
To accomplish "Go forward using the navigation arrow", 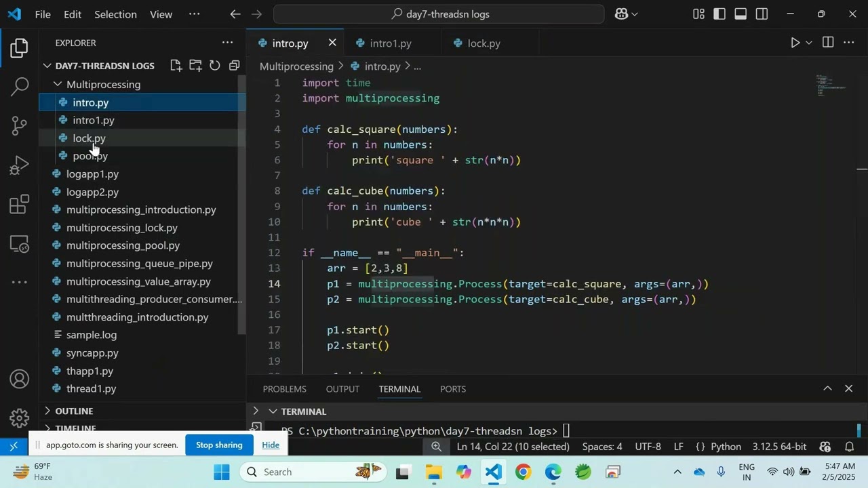I will coord(256,14).
